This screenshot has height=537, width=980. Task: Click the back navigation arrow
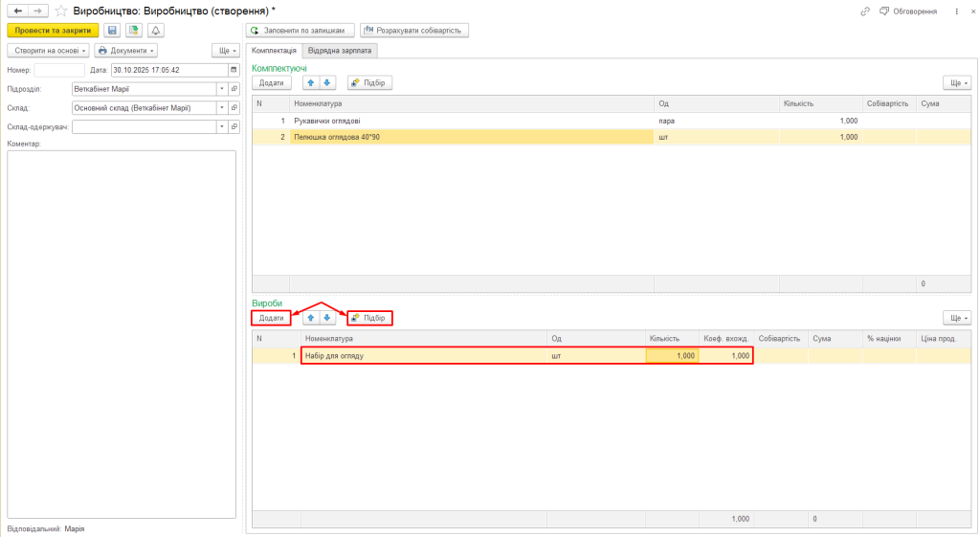18,11
